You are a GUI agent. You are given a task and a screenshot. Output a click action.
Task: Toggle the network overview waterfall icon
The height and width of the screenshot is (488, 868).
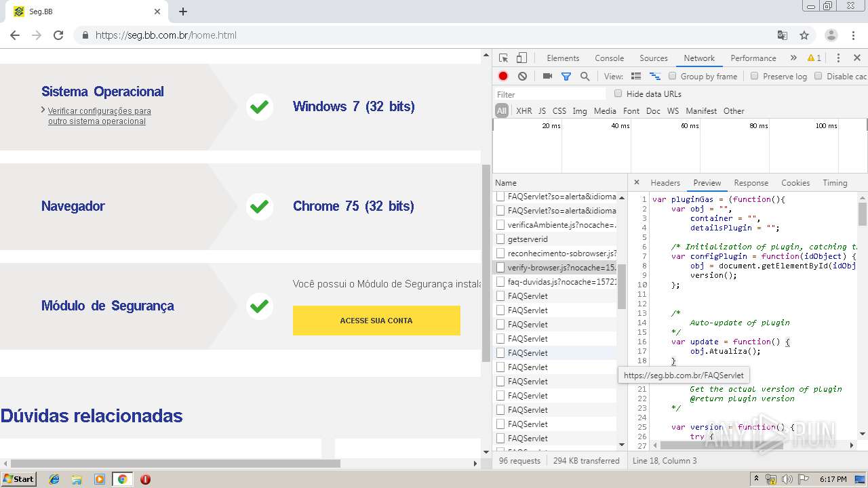click(655, 77)
